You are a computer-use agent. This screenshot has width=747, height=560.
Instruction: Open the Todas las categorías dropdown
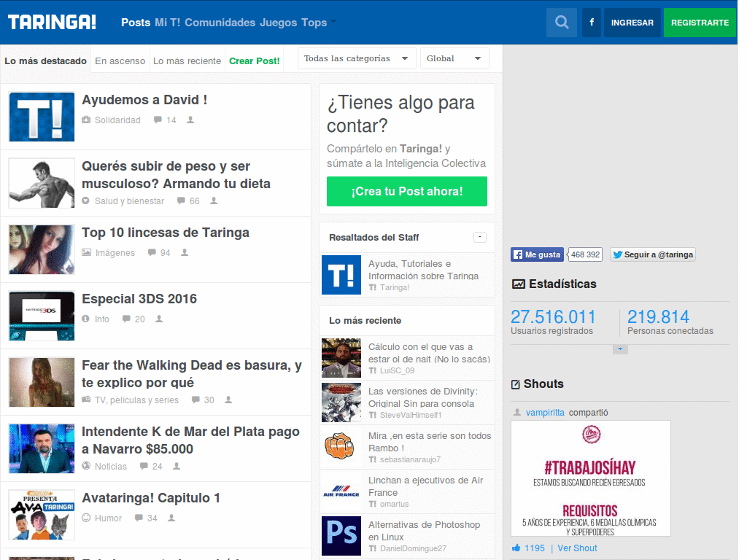(x=357, y=58)
